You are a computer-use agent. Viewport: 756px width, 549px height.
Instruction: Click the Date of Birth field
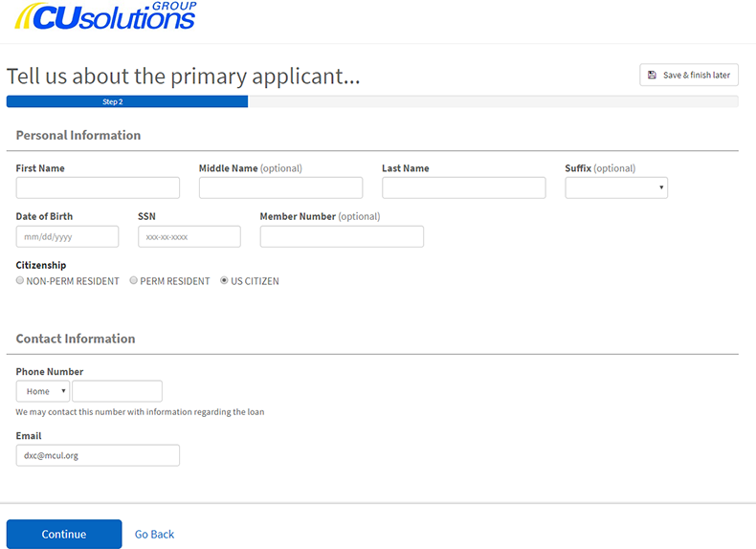(x=67, y=236)
